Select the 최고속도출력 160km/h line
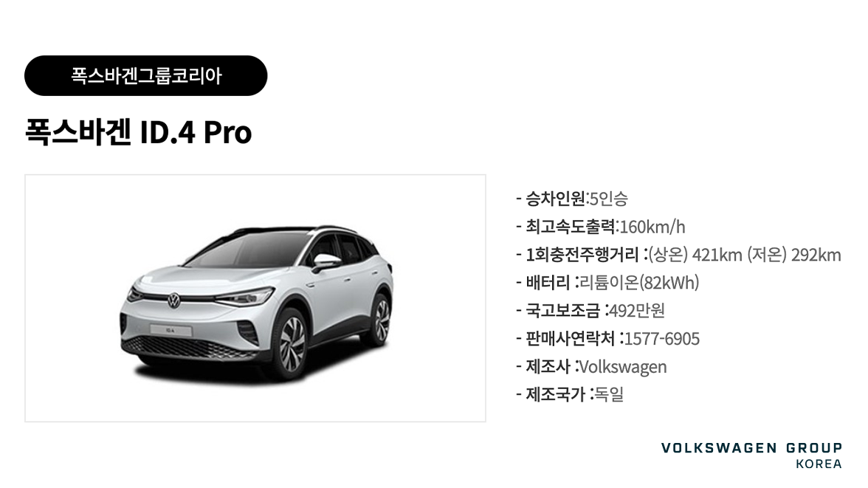 (x=601, y=227)
